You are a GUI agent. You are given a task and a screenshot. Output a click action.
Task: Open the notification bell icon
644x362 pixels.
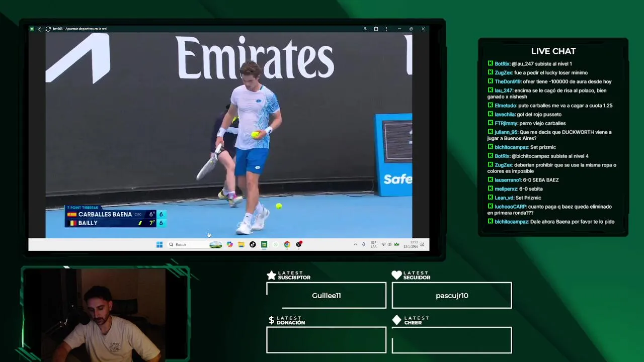[x=422, y=244]
